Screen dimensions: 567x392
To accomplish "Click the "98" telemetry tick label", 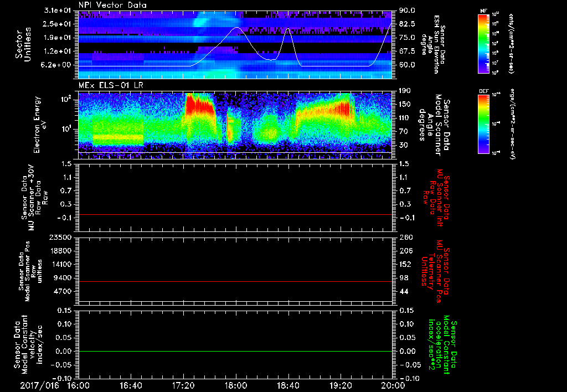I will pyautogui.click(x=404, y=278).
